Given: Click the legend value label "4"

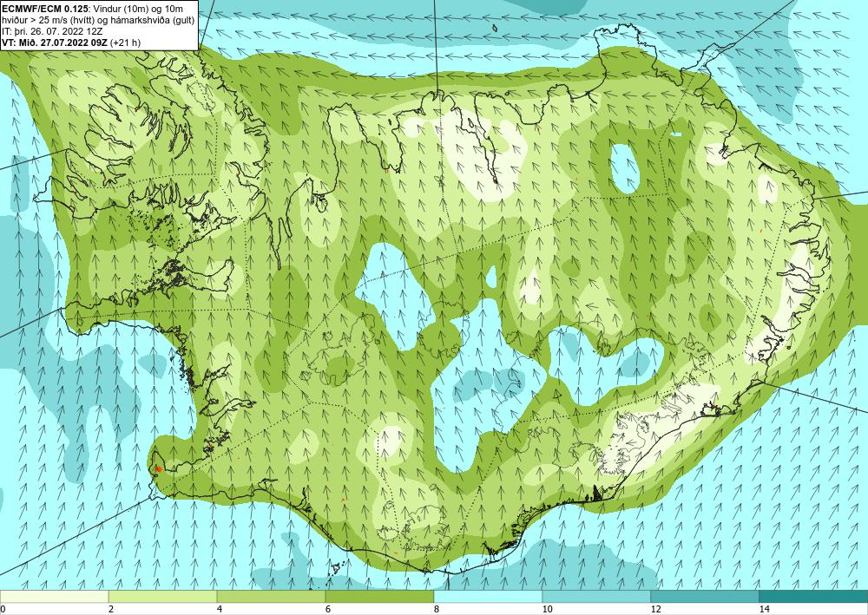Looking at the screenshot, I should pos(220,609).
